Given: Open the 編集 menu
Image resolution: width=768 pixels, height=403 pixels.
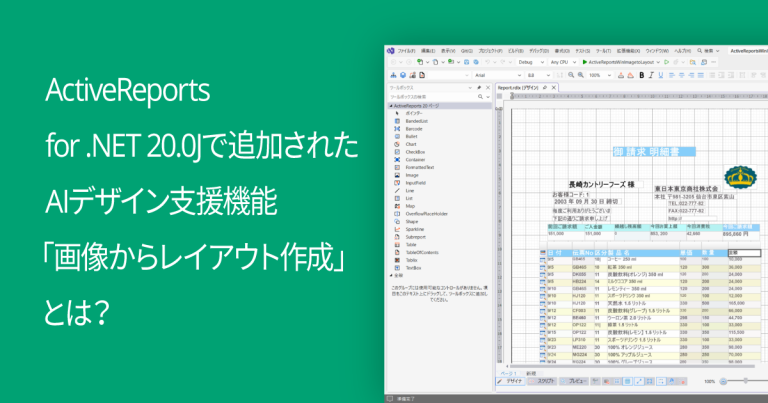Looking at the screenshot, I should pos(428,51).
